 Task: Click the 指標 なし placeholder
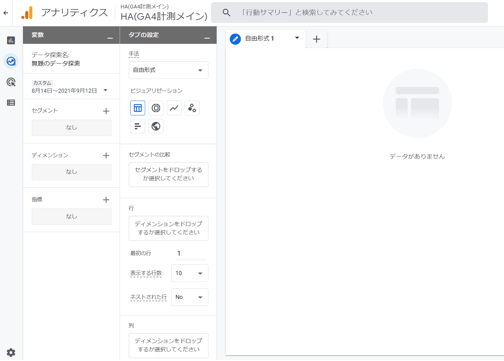[72, 216]
